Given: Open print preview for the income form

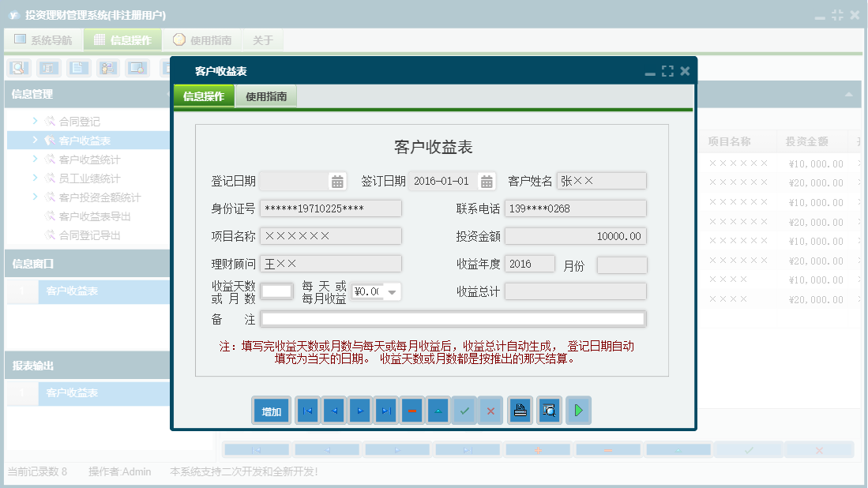Looking at the screenshot, I should pos(549,410).
